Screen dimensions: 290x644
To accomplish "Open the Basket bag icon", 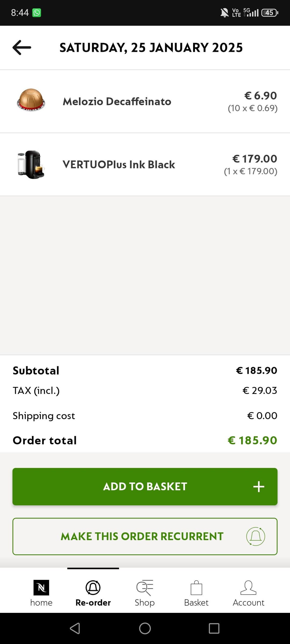I will click(196, 588).
